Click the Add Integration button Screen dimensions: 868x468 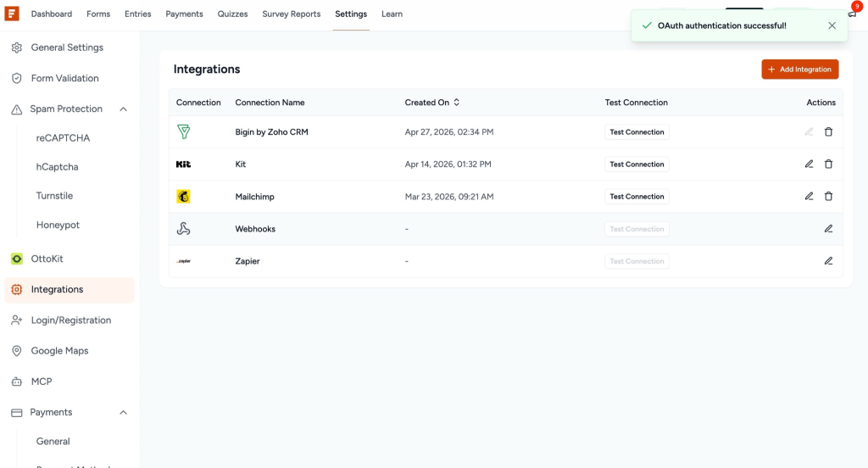pos(800,70)
